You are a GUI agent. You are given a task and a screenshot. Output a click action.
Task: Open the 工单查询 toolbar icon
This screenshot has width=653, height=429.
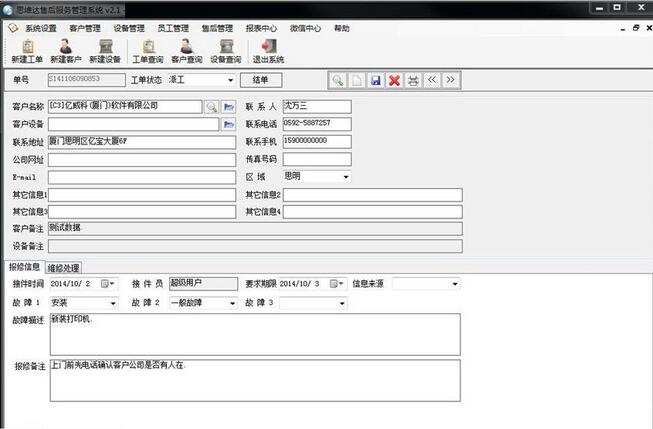coord(148,51)
